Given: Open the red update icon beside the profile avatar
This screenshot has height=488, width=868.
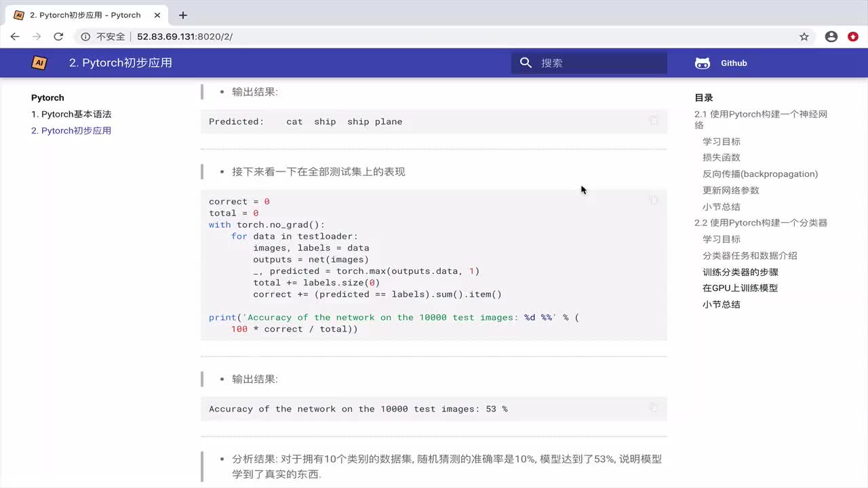Looking at the screenshot, I should 853,37.
